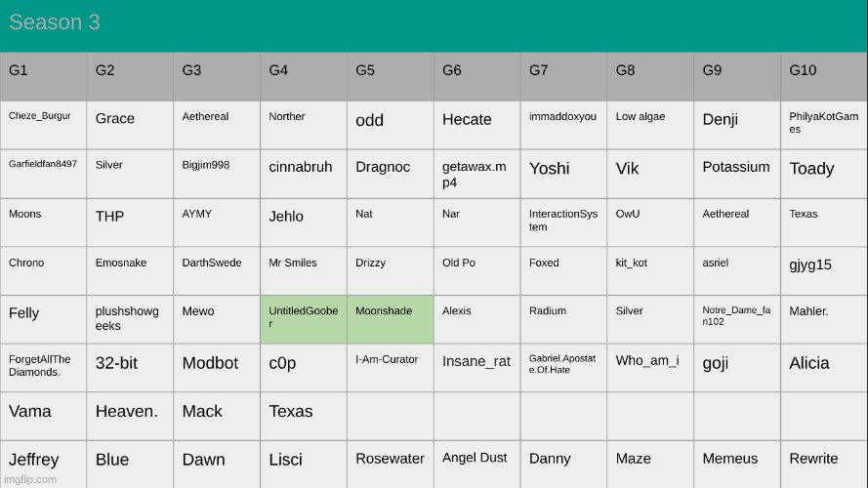Select the green UntitledGoober cell
868x488 pixels.
point(303,317)
